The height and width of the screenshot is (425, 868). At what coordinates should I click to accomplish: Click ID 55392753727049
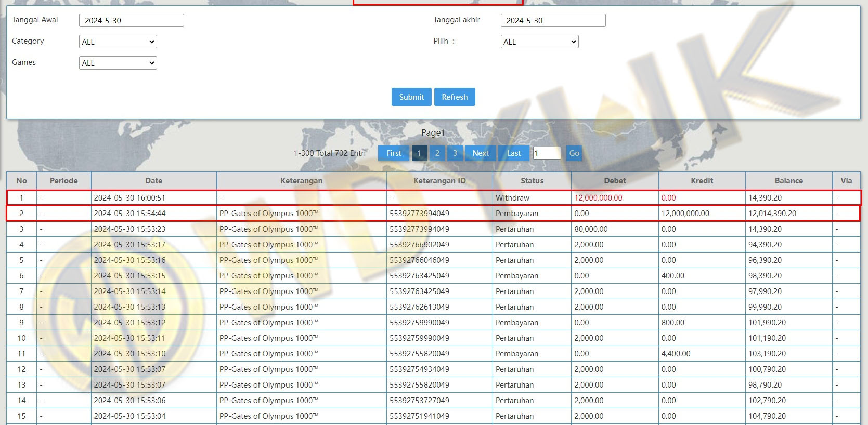(419, 401)
